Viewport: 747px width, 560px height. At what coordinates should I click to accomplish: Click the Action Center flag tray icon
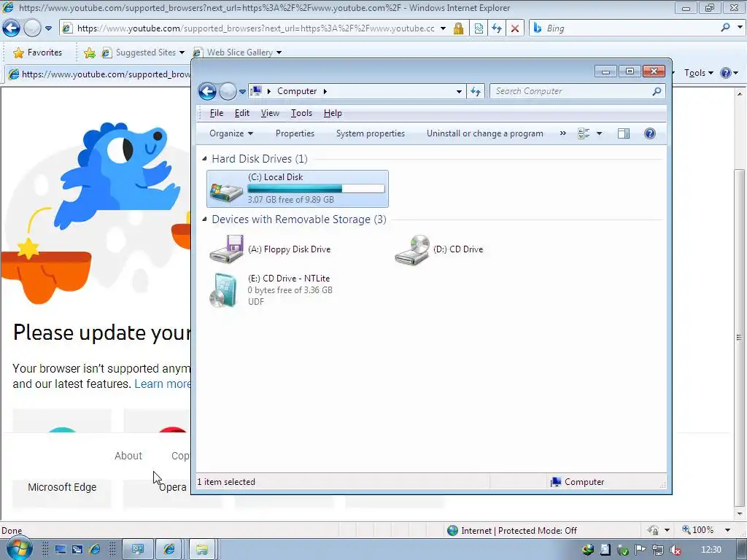point(640,550)
